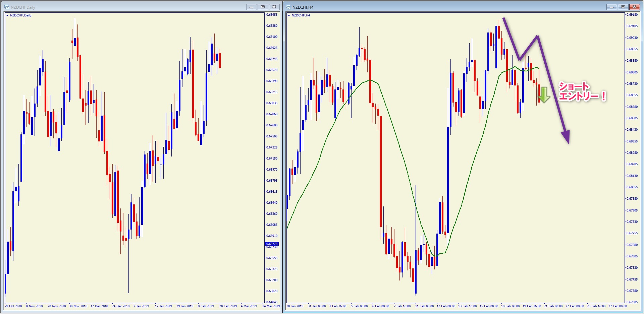Click the 0.68880 price on H4 axis
Image resolution: width=644 pixels, height=314 pixels.
click(x=632, y=61)
